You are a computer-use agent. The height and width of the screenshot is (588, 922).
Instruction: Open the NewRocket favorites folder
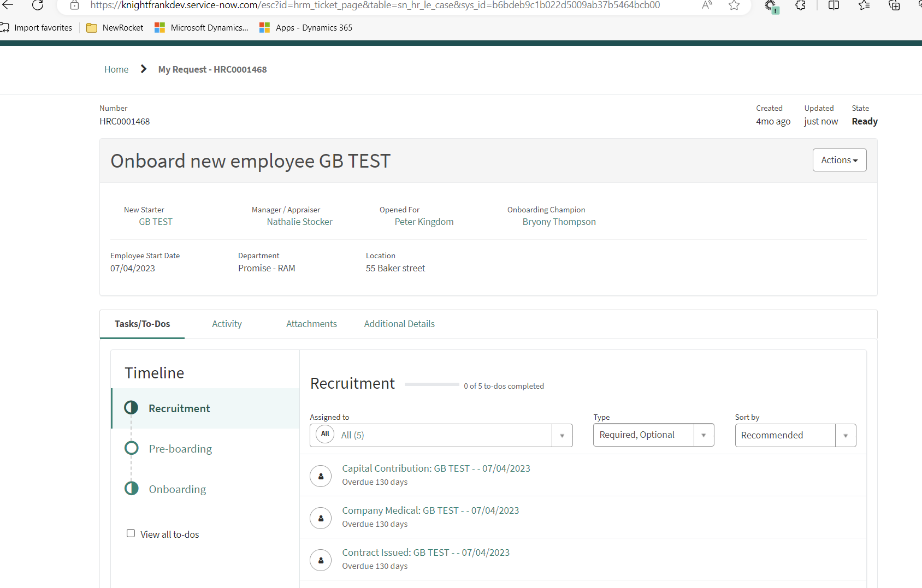tap(115, 28)
